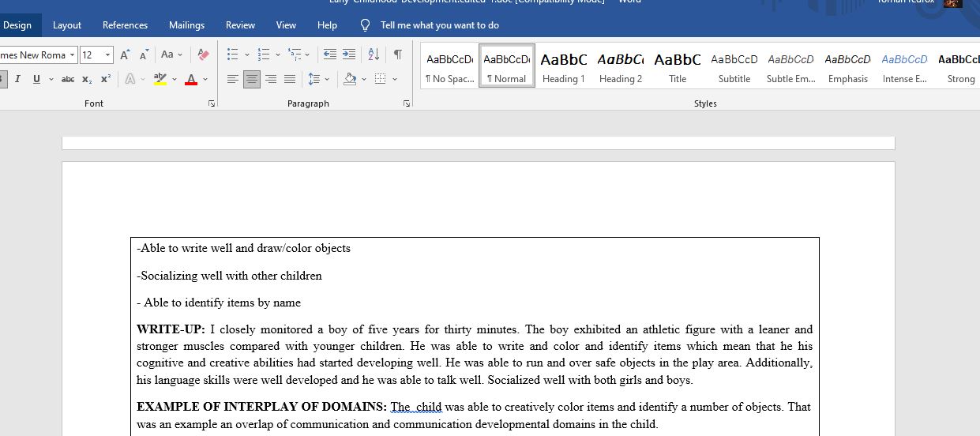Click the bold text WRITE-UP: in the document
The width and height of the screenshot is (980, 436).
coord(171,329)
